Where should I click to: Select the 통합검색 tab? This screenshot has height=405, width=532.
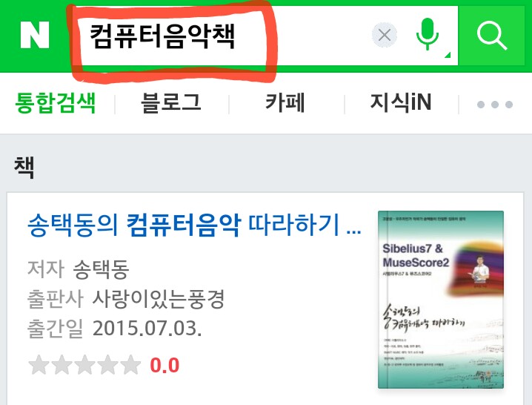(56, 103)
